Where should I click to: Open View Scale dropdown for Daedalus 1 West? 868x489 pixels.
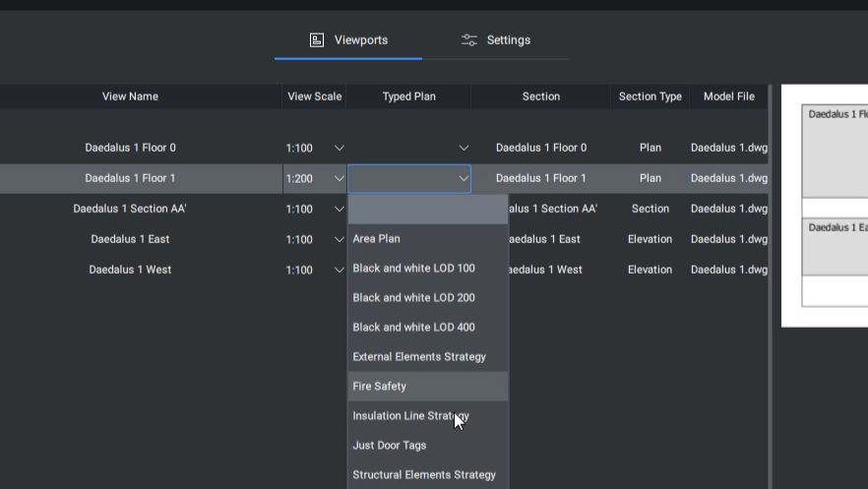pos(340,271)
